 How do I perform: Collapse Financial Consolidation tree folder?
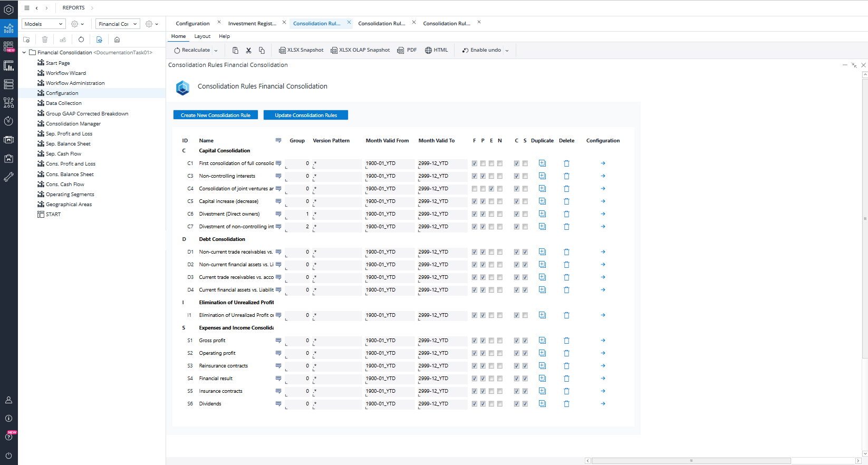[24, 53]
